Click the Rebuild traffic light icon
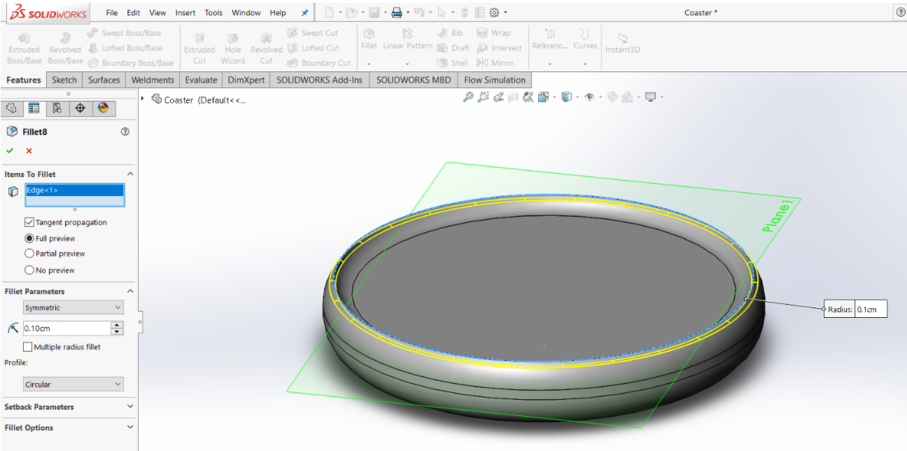Screen dimensions: 907x451 coord(465,12)
